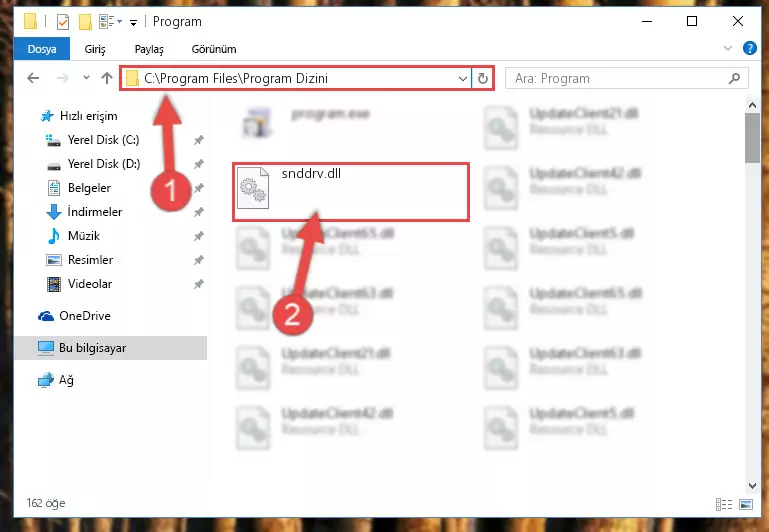
Task: Click the search magnifier icon
Action: click(734, 78)
